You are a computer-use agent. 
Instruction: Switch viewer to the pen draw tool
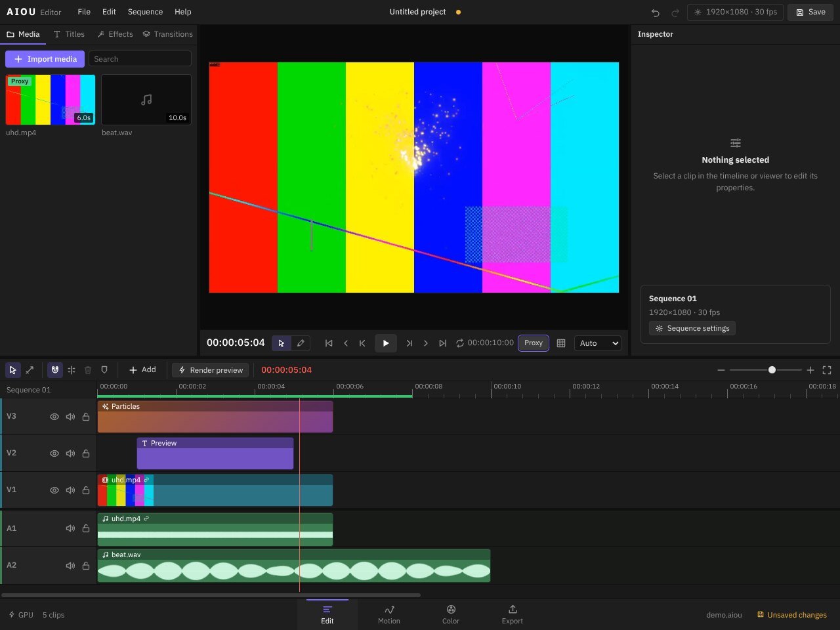point(301,343)
